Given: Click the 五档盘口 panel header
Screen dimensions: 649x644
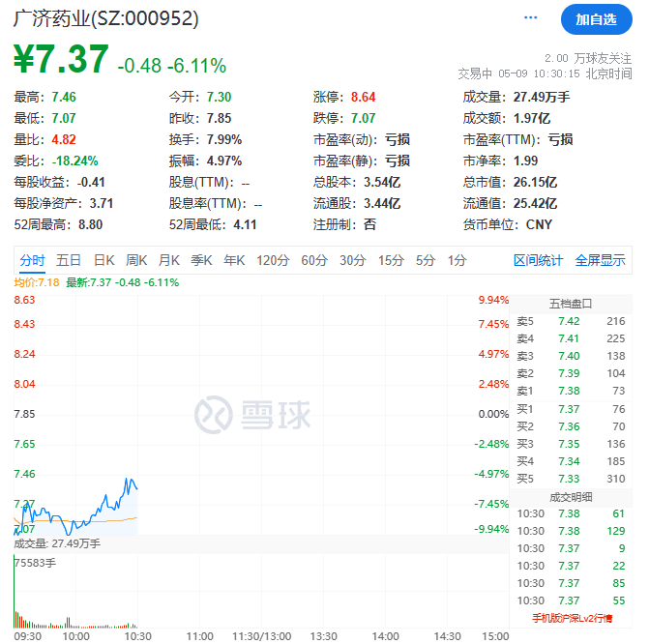Looking at the screenshot, I should (571, 304).
